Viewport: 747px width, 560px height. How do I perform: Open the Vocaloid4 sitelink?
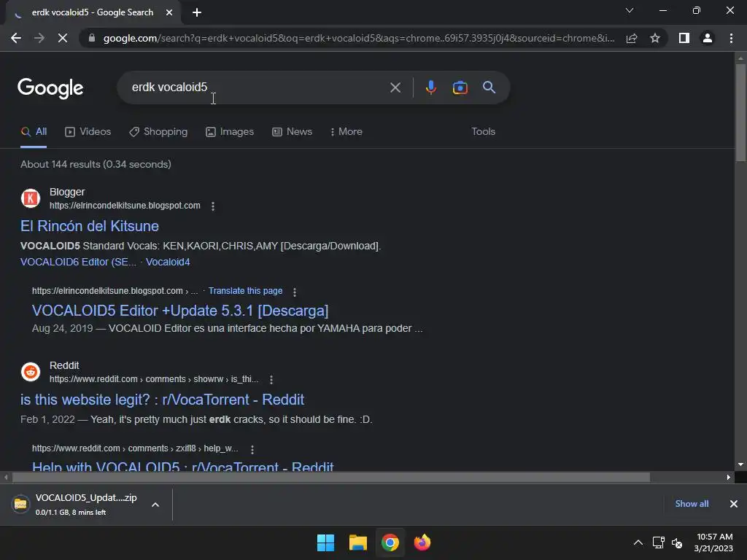coord(168,262)
